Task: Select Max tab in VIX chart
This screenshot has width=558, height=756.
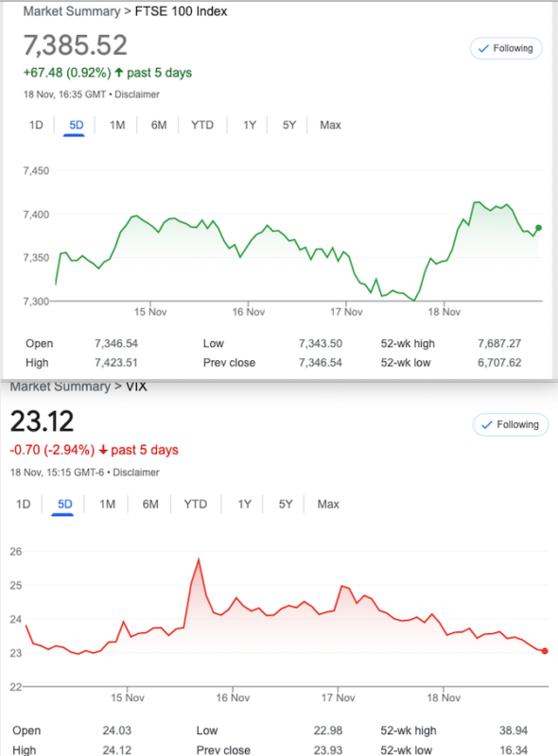Action: 328,505
